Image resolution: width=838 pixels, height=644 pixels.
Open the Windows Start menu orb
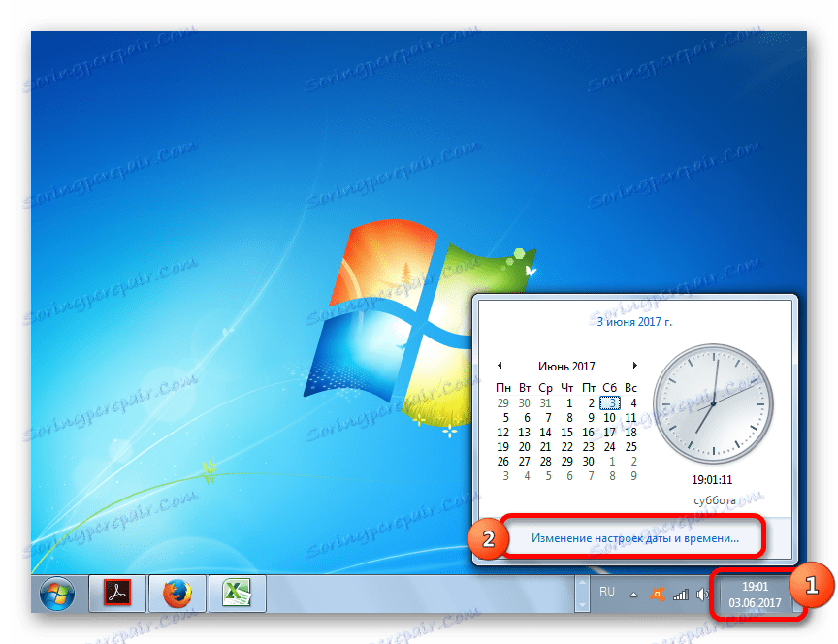pos(56,594)
